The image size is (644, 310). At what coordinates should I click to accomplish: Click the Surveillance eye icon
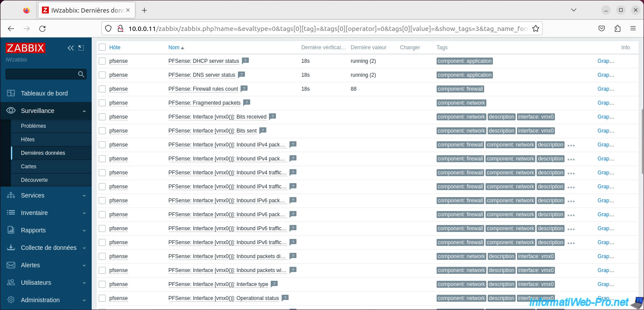11,111
